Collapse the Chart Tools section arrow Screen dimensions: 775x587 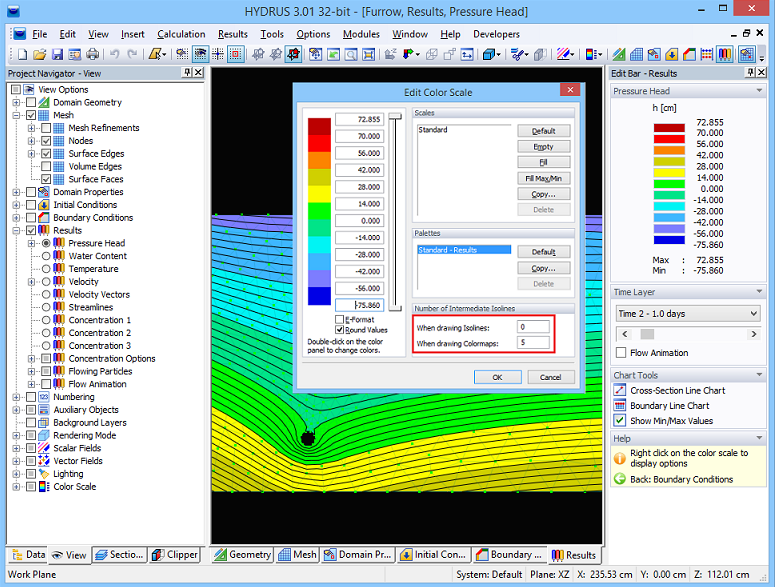tap(759, 375)
